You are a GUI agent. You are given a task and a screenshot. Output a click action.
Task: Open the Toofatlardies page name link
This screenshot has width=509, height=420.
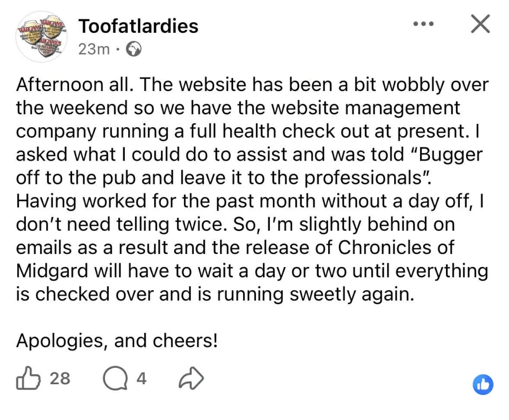[x=138, y=26]
